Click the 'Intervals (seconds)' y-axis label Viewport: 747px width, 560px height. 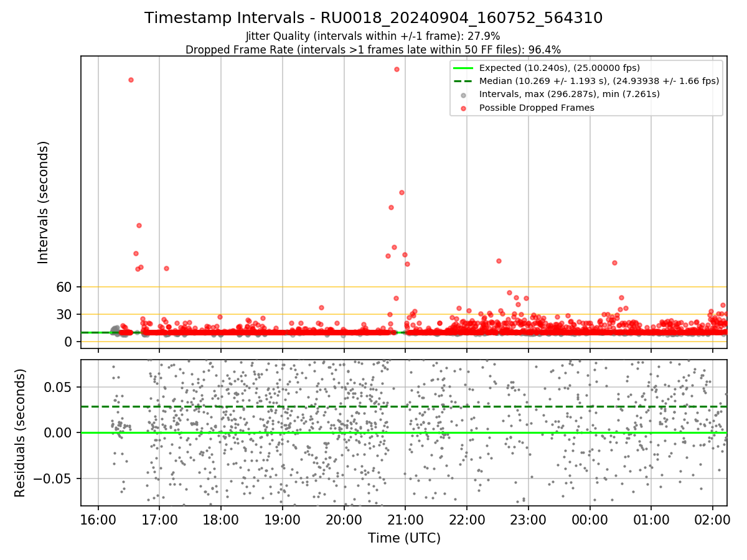tap(43, 202)
